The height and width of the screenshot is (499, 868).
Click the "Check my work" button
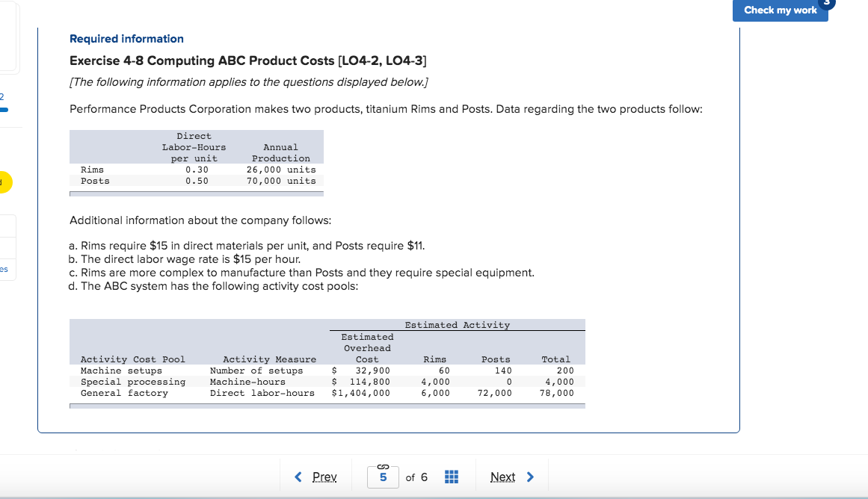coord(780,10)
